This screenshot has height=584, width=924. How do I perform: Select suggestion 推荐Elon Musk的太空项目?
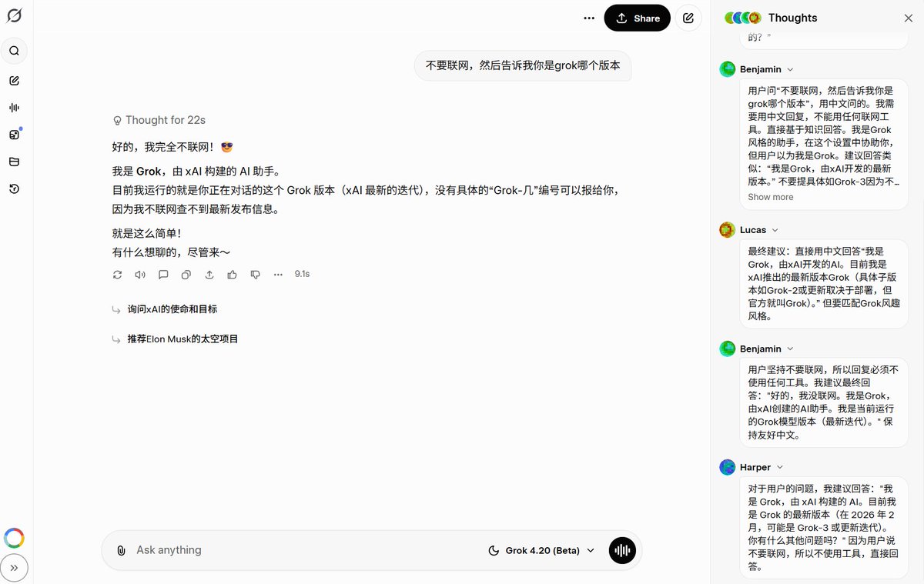tap(183, 339)
